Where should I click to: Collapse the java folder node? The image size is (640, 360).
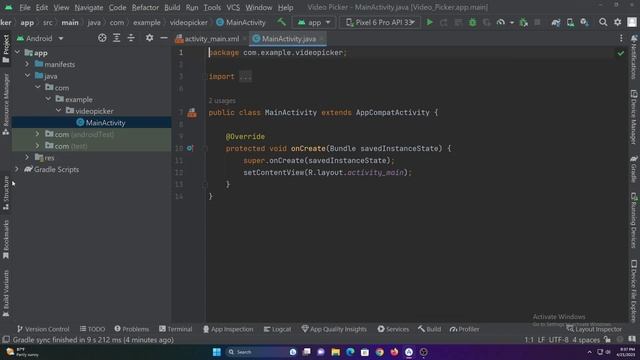(x=27, y=76)
